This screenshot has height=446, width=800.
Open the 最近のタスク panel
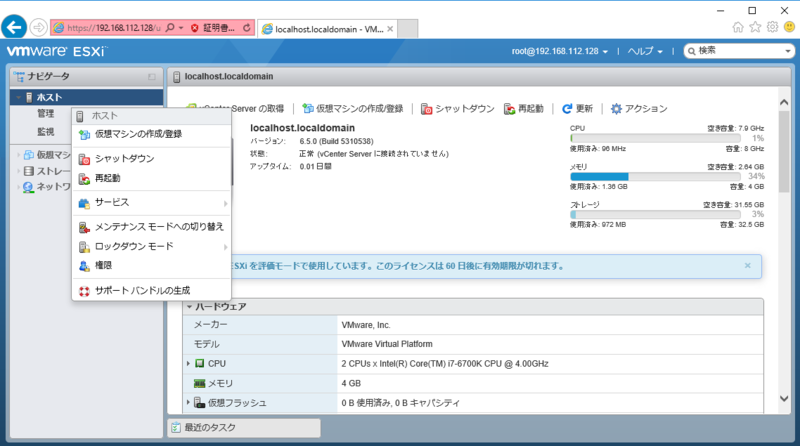click(x=244, y=428)
